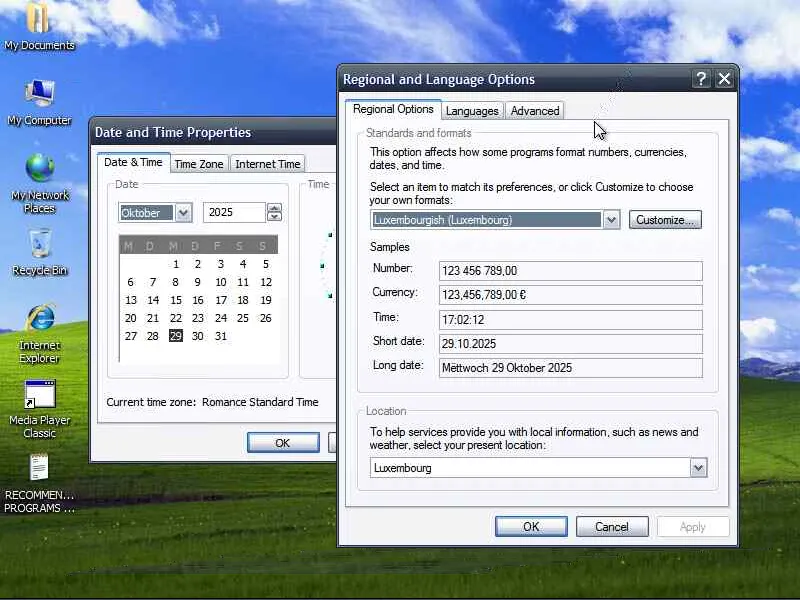Open the My Documents desktop icon
Viewport: 800px width, 600px height.
[x=39, y=26]
